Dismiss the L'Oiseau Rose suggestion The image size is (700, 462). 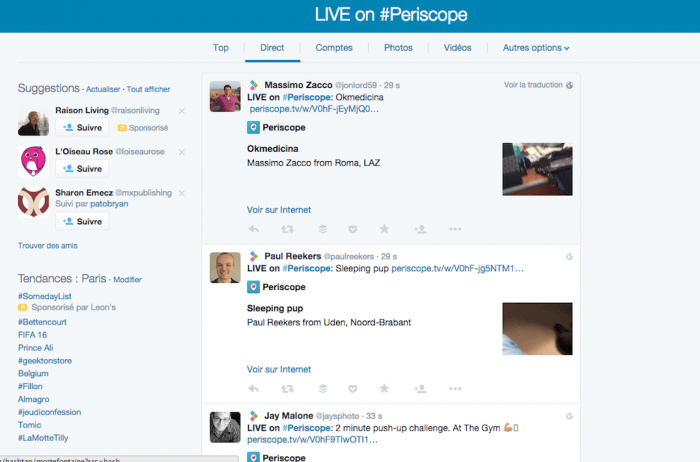click(x=182, y=152)
